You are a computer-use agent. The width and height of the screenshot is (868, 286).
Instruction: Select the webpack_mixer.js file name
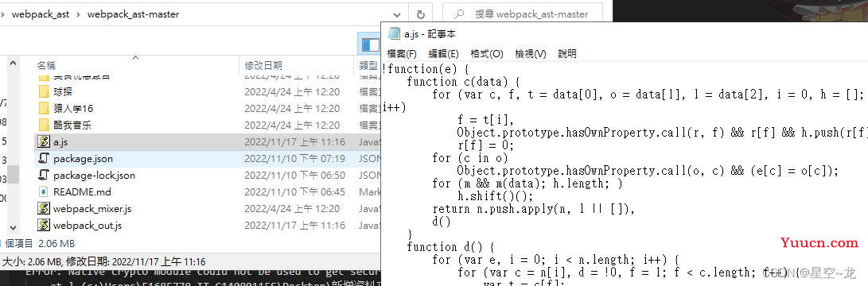[x=92, y=209]
